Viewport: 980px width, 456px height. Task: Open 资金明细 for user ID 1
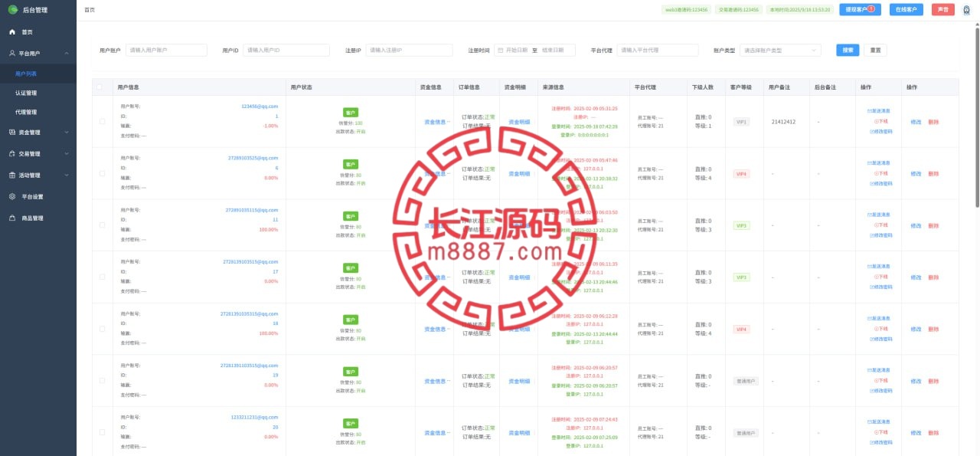coord(519,121)
